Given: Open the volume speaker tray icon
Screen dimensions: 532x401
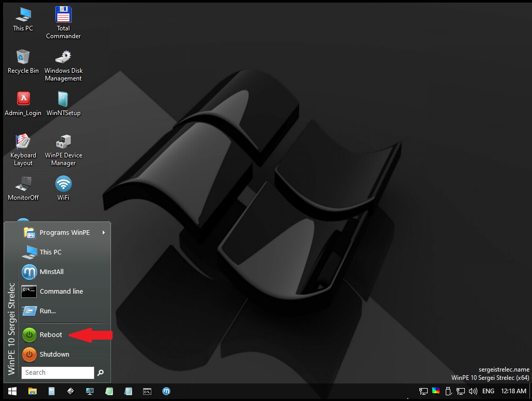Looking at the screenshot, I should [x=473, y=391].
